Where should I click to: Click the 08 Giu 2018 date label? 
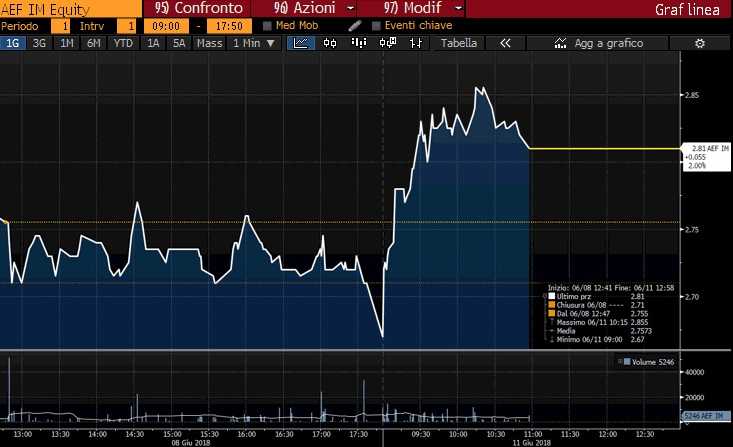point(191,442)
